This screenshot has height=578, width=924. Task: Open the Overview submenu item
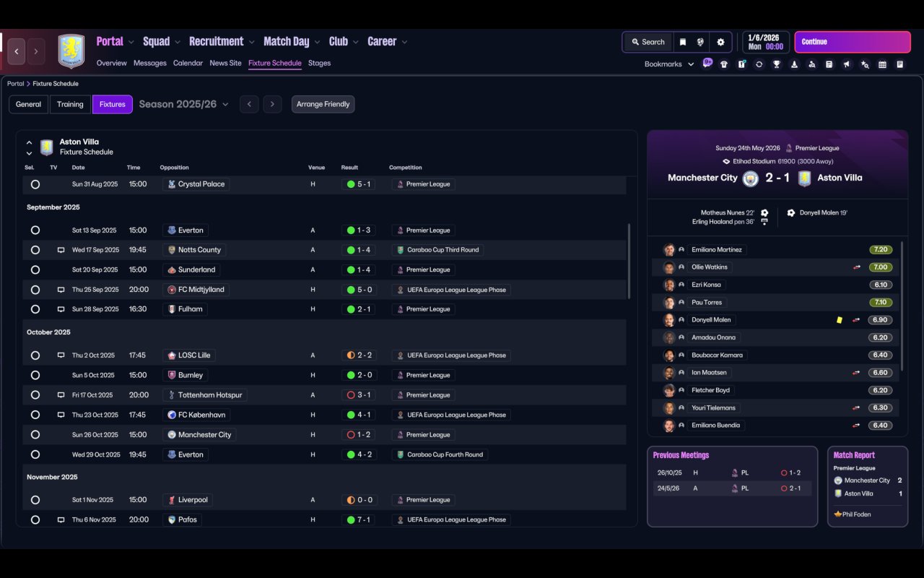(x=112, y=63)
